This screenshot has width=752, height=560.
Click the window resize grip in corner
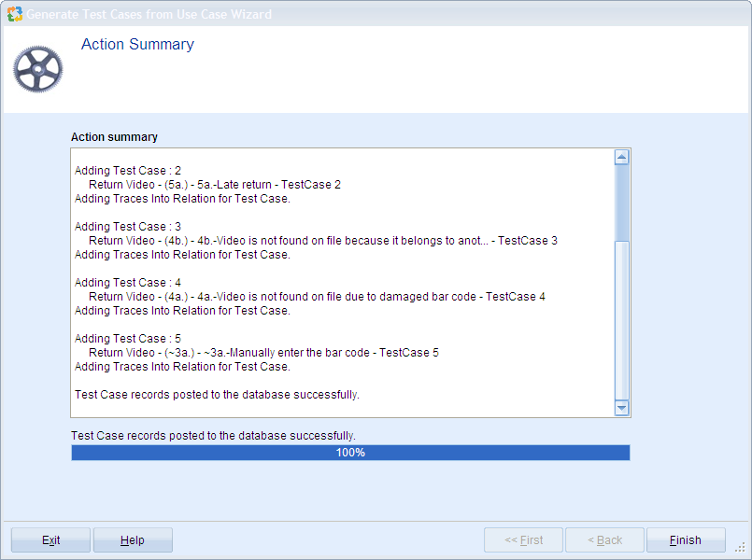tap(741, 548)
